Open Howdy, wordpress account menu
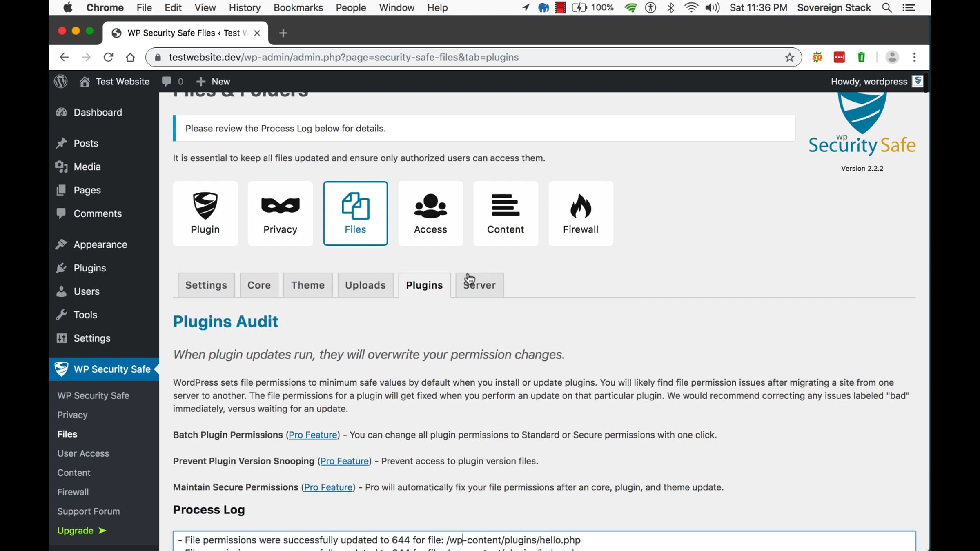 (877, 81)
